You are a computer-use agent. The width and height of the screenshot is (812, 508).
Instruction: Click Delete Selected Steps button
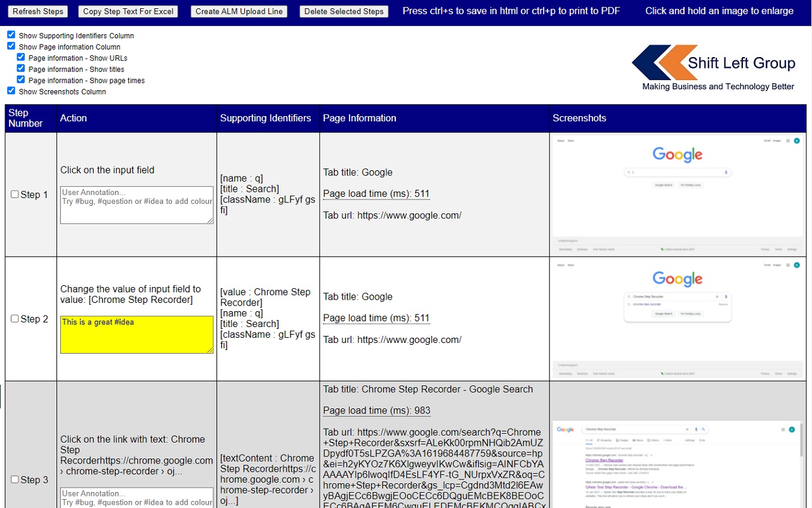(344, 11)
